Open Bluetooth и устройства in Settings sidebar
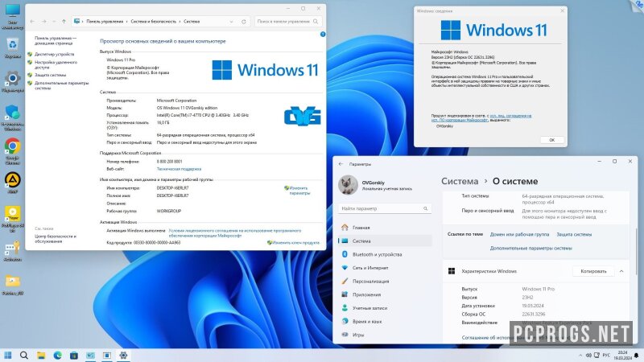 pyautogui.click(x=385, y=254)
